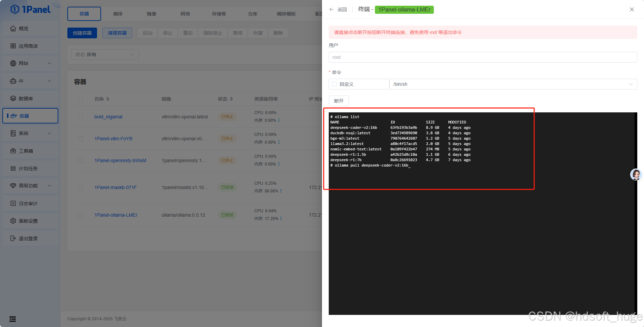The height and width of the screenshot is (327, 644).
Task: Expand the 网站 sidebar submenu chevron
Action: click(x=50, y=63)
